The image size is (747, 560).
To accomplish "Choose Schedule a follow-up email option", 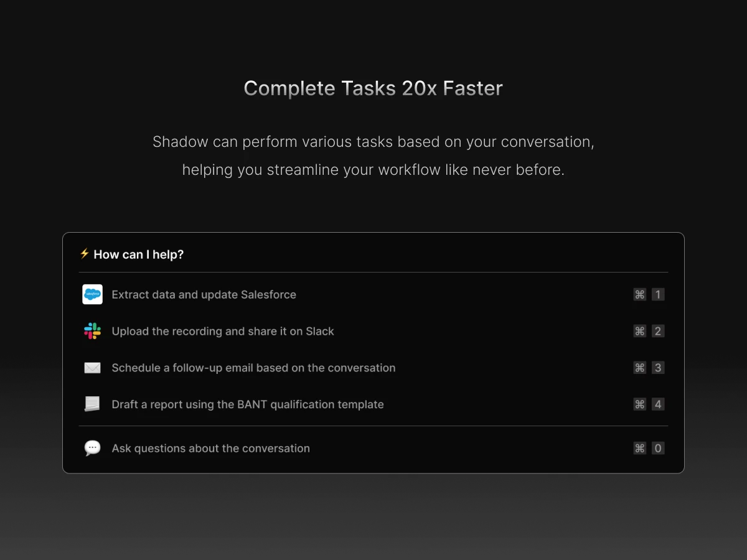I will [374, 368].
